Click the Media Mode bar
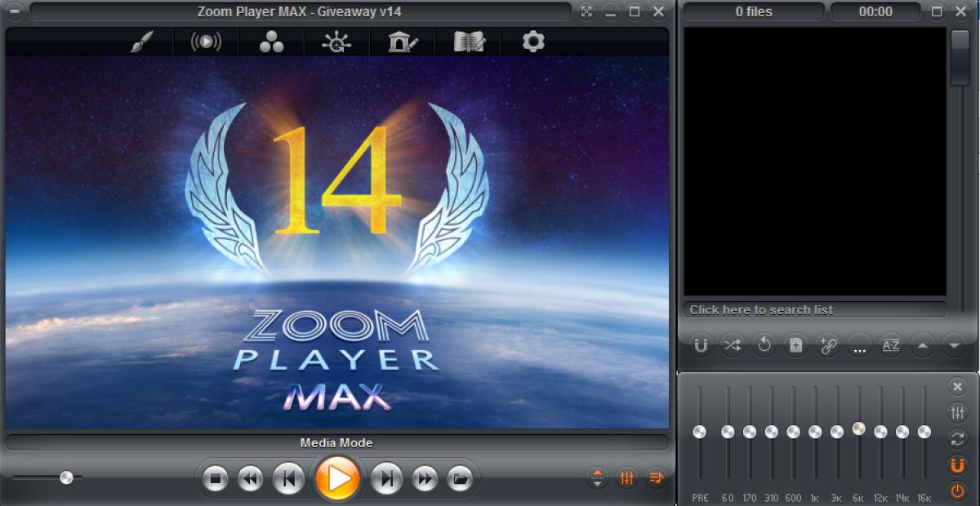This screenshot has height=506, width=980. pyautogui.click(x=335, y=442)
